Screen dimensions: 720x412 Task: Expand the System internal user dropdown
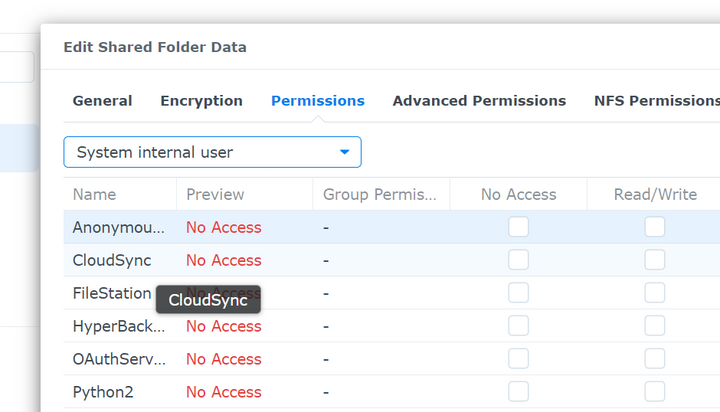(212, 152)
